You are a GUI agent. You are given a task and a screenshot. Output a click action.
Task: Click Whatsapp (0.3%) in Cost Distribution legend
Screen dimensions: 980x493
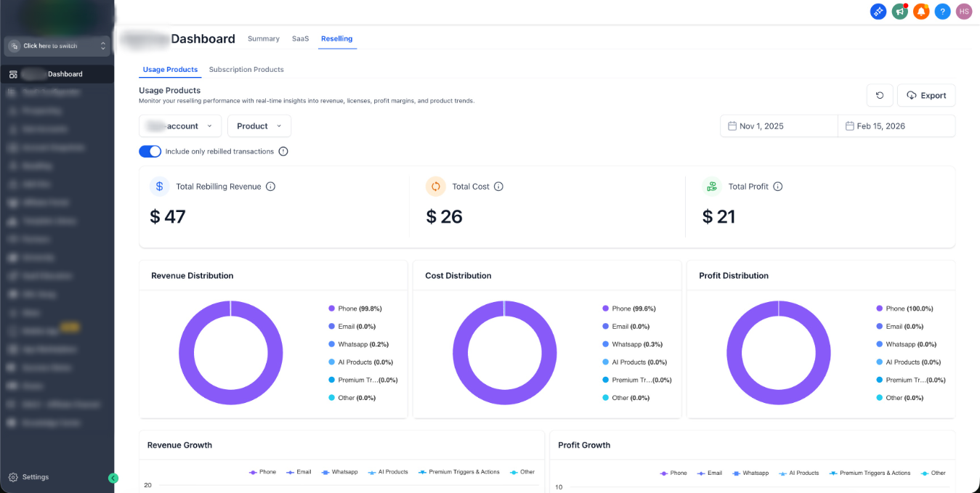632,344
